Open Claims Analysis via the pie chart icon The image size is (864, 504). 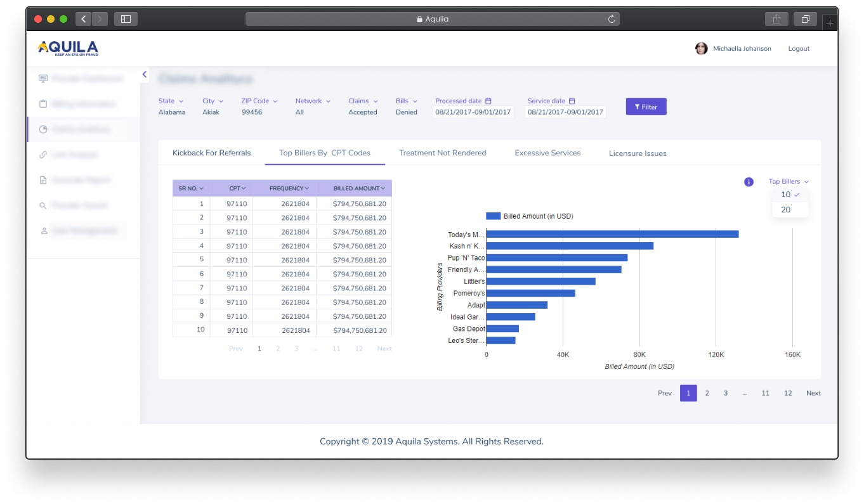[x=42, y=129]
